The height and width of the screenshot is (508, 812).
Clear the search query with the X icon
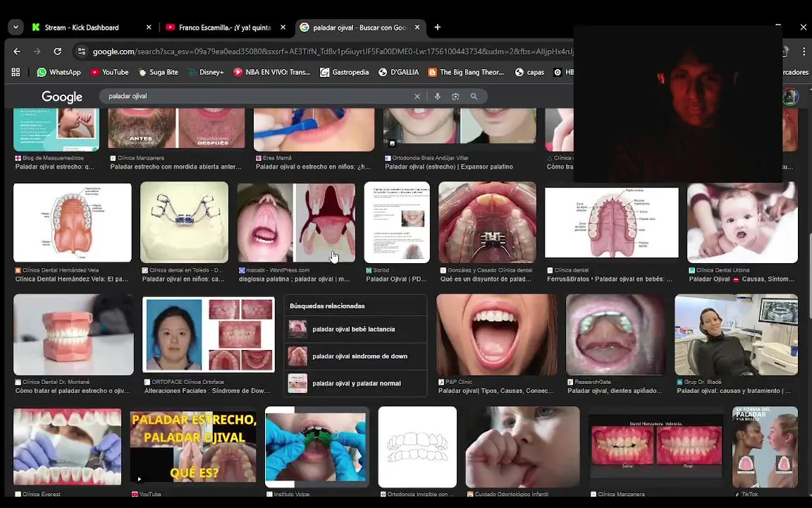pyautogui.click(x=417, y=97)
